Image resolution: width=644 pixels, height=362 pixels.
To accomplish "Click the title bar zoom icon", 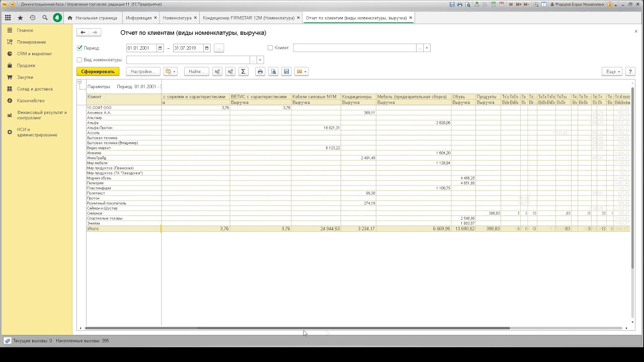I will point(536,4).
